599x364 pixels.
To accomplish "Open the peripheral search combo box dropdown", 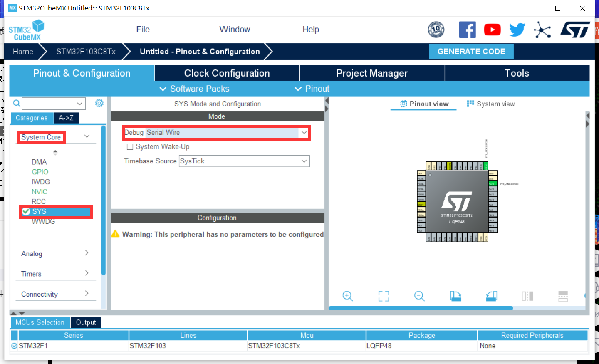I will tap(79, 104).
